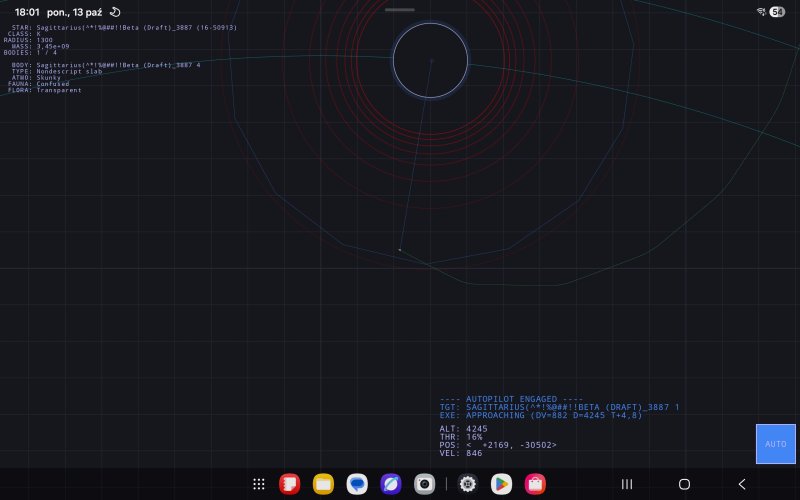Toggle the AUTO autopilot button

coord(775,443)
